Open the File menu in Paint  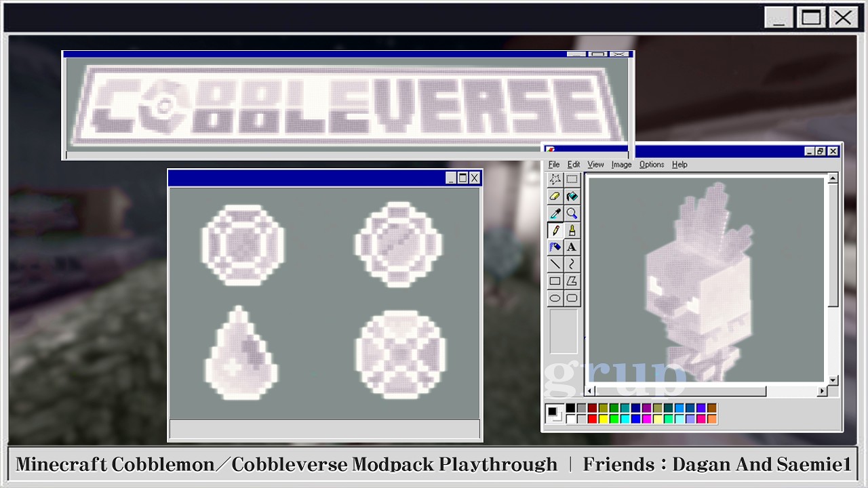pos(554,165)
